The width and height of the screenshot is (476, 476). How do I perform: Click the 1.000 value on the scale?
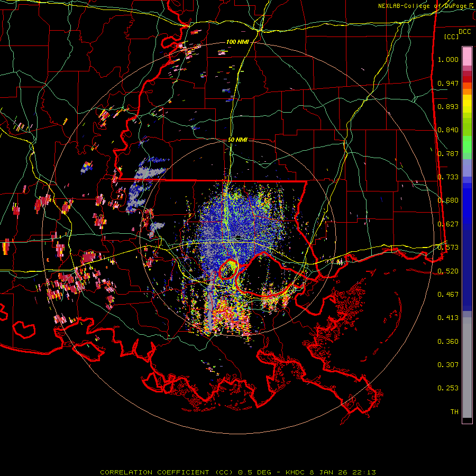(x=448, y=59)
